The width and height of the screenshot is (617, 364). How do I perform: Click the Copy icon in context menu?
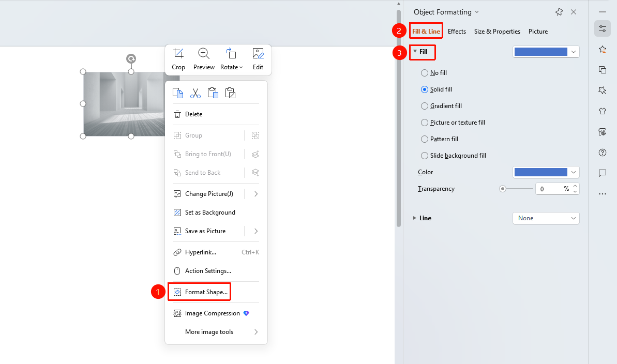[178, 93]
